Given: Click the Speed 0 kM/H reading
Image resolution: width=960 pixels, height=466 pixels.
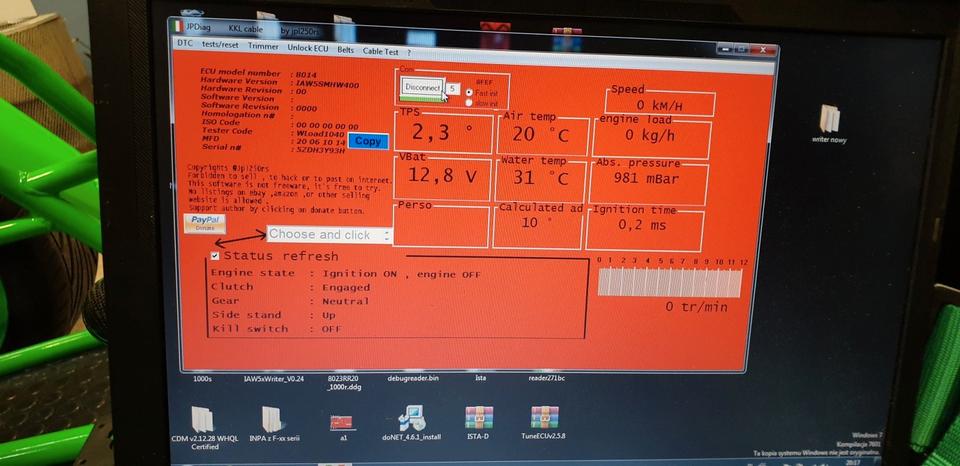Looking at the screenshot, I should [x=660, y=104].
